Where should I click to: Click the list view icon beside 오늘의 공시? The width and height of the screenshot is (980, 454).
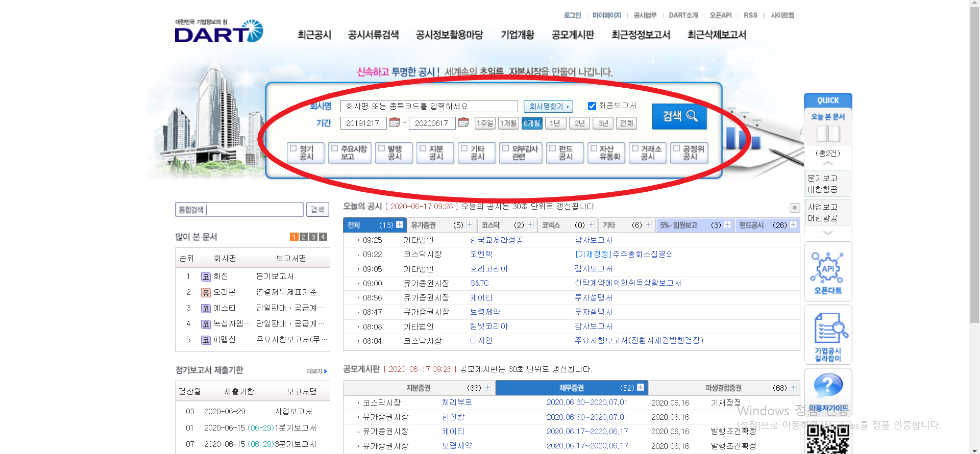(794, 208)
